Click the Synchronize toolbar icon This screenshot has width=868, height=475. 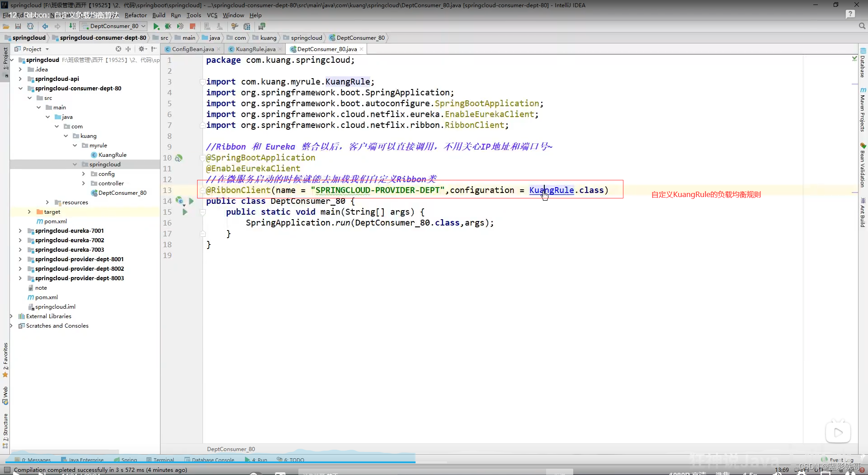(30, 26)
